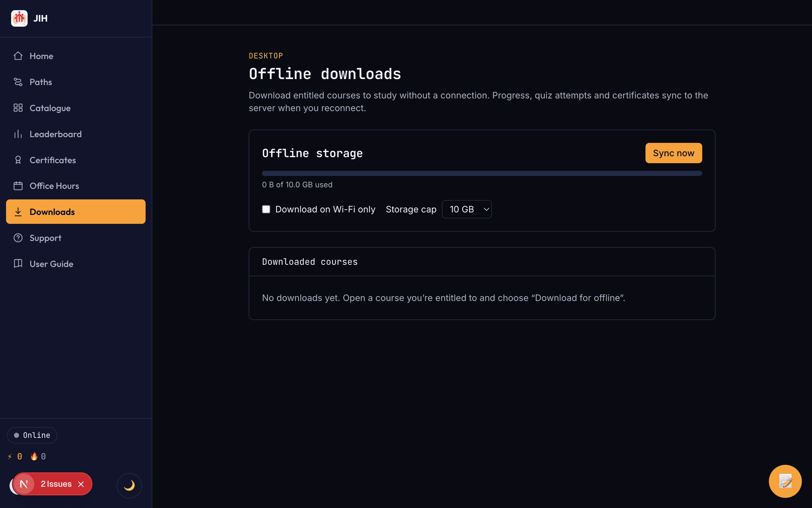Click the Office Hours calendar icon
The image size is (812, 508).
(x=18, y=186)
